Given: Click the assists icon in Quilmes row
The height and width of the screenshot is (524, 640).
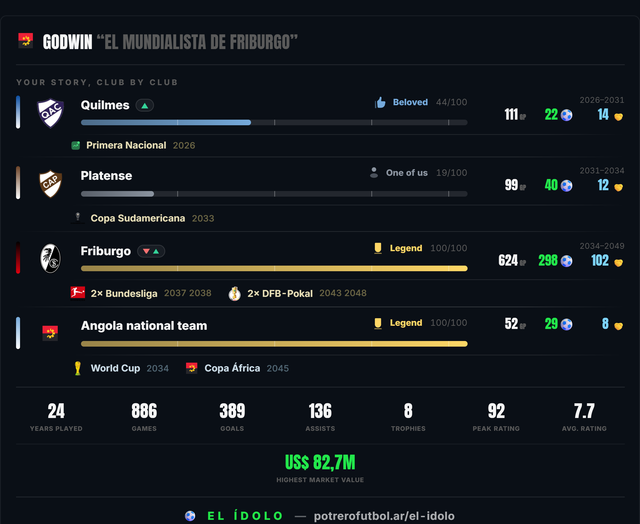Looking at the screenshot, I should point(618,117).
